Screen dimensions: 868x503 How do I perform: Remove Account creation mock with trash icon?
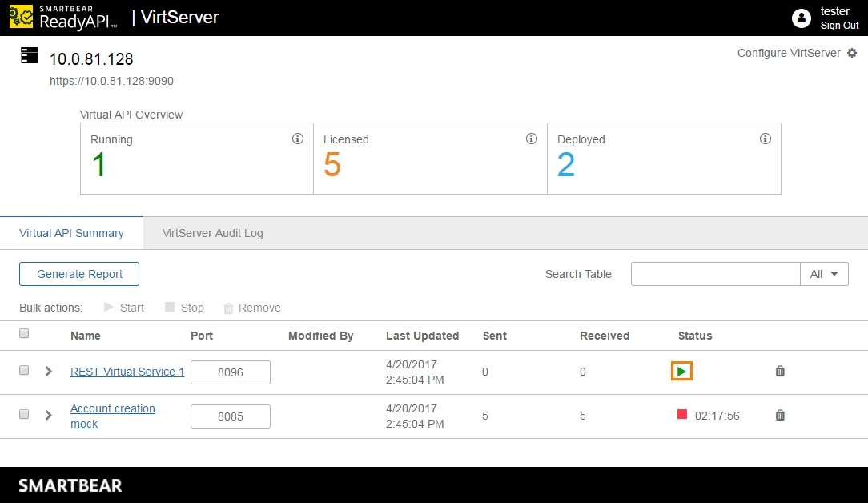pyautogui.click(x=780, y=415)
